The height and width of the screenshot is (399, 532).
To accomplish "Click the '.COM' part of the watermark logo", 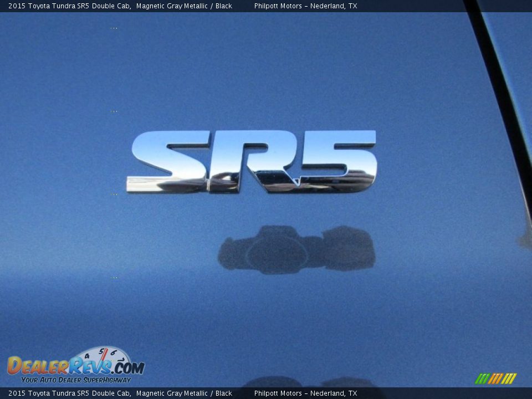I will tap(128, 367).
